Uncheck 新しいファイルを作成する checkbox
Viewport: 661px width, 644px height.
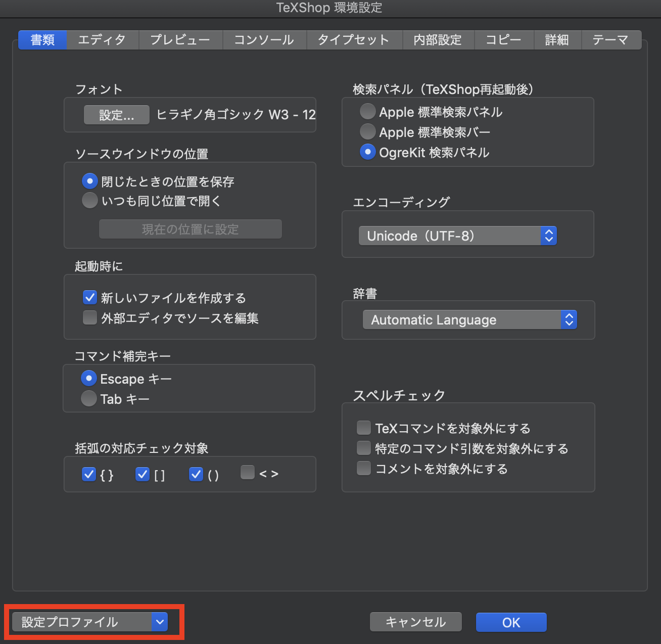[90, 297]
